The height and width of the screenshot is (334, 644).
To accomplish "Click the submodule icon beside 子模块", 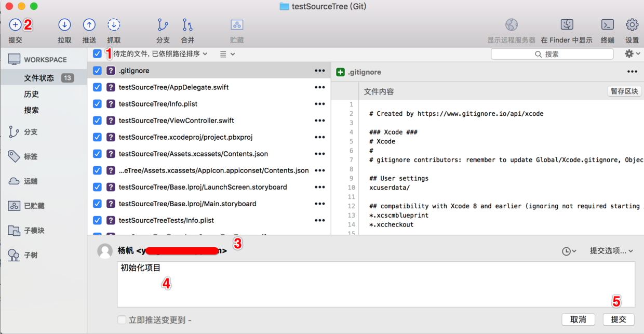I will [x=14, y=230].
